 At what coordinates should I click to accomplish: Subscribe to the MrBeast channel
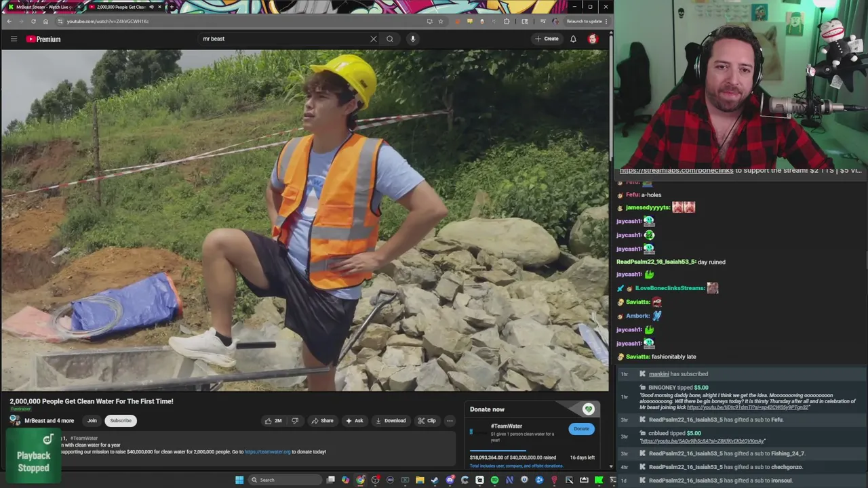click(x=121, y=420)
